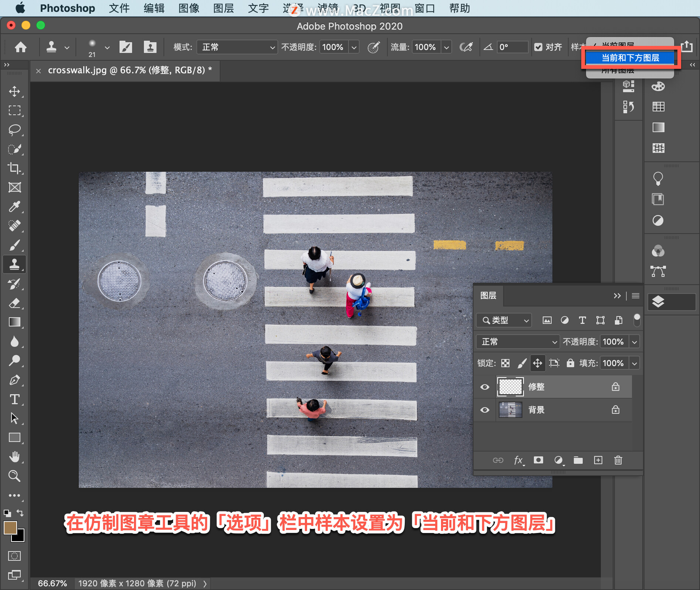This screenshot has height=590, width=700.
Task: Select the Path Selection tool
Action: [x=14, y=419]
